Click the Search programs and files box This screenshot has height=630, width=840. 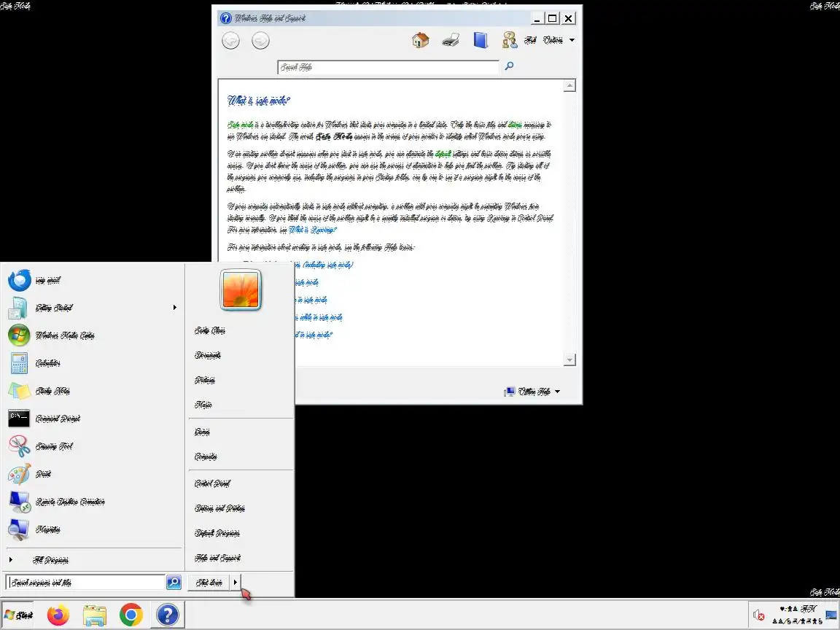[x=86, y=583]
